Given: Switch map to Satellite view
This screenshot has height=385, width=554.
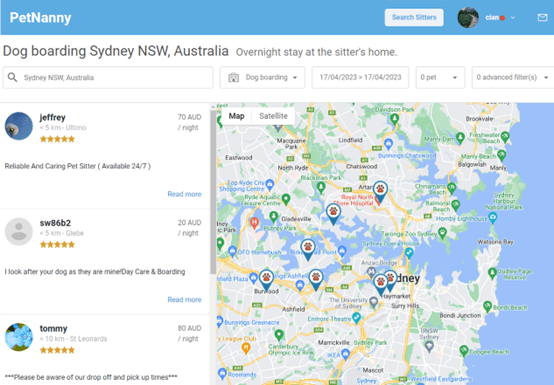Looking at the screenshot, I should 273,116.
